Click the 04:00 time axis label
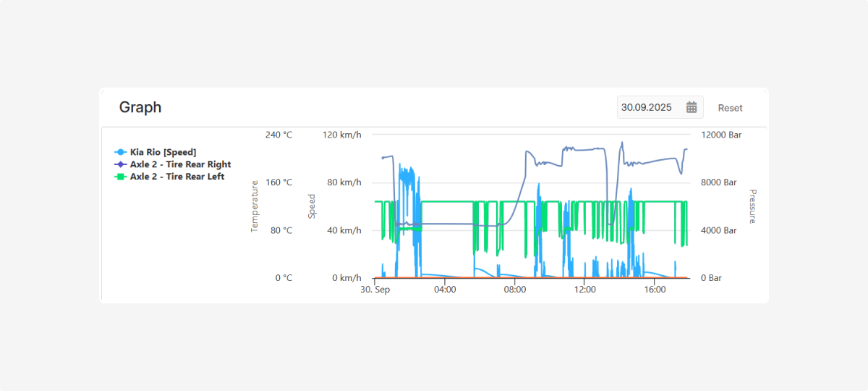This screenshot has width=868, height=391. [444, 290]
